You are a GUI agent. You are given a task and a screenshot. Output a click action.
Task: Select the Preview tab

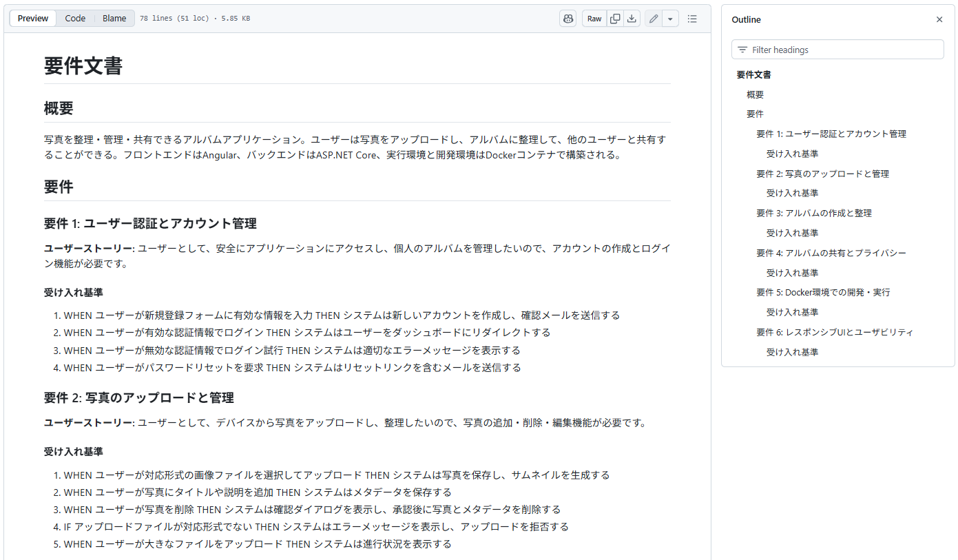33,19
